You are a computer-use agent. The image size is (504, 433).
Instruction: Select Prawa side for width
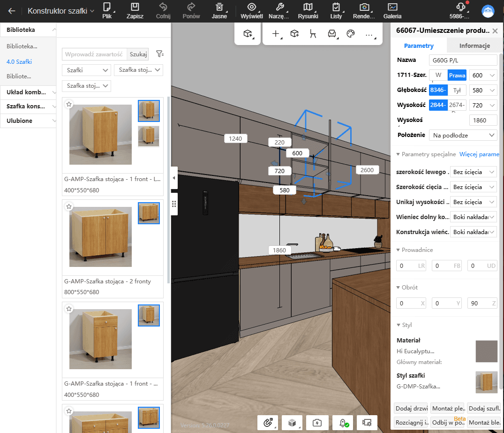457,75
